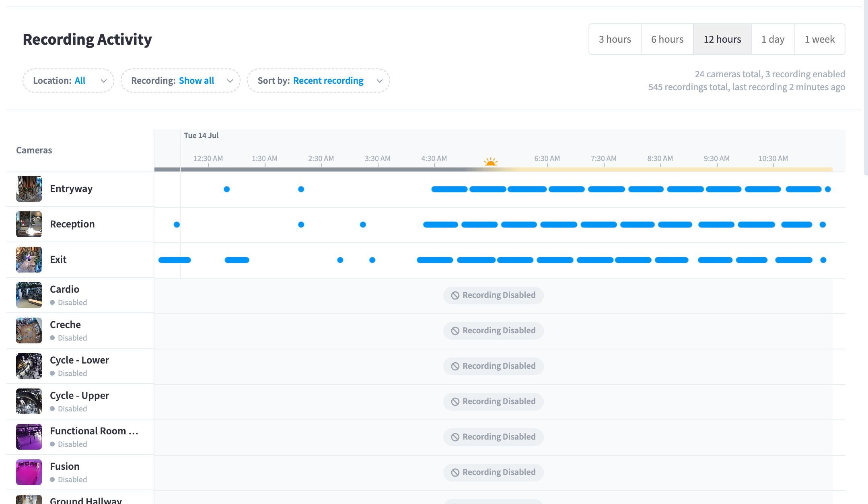Click the Cardio row's Recording Disabled icon
Screen dimensions: 868x504
click(455, 295)
